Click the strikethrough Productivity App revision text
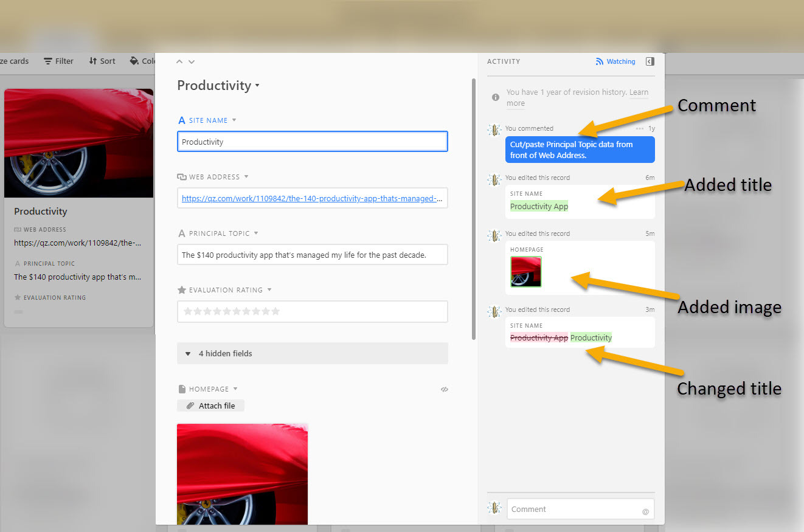 pos(539,337)
